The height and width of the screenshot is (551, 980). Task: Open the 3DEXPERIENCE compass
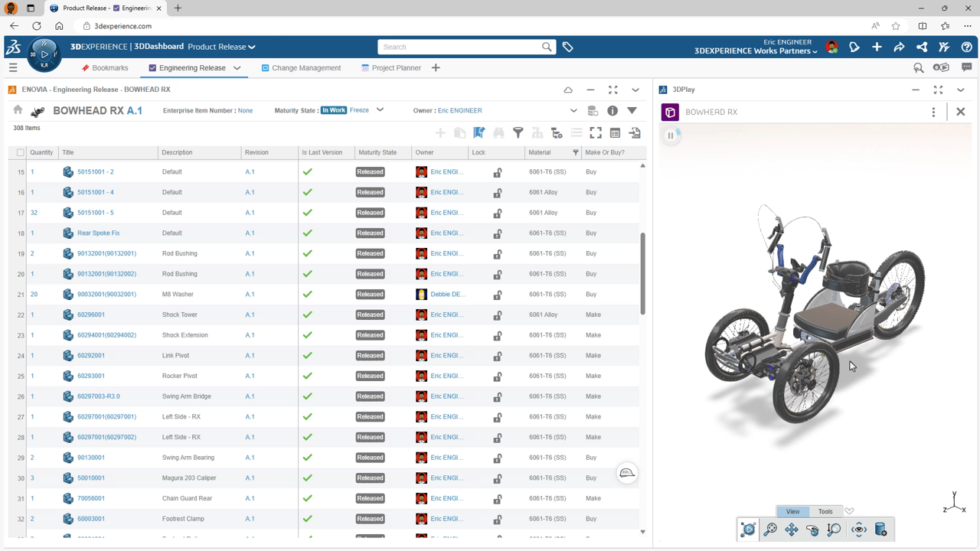44,55
